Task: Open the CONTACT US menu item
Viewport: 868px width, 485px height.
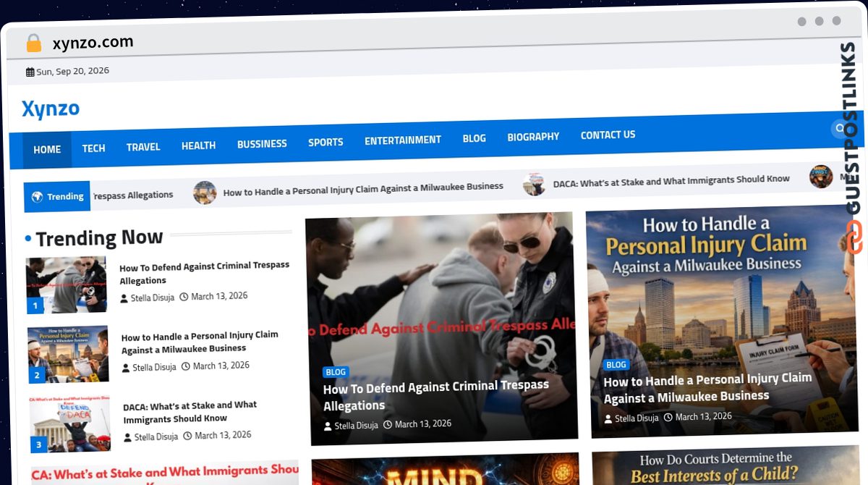Action: [608, 135]
